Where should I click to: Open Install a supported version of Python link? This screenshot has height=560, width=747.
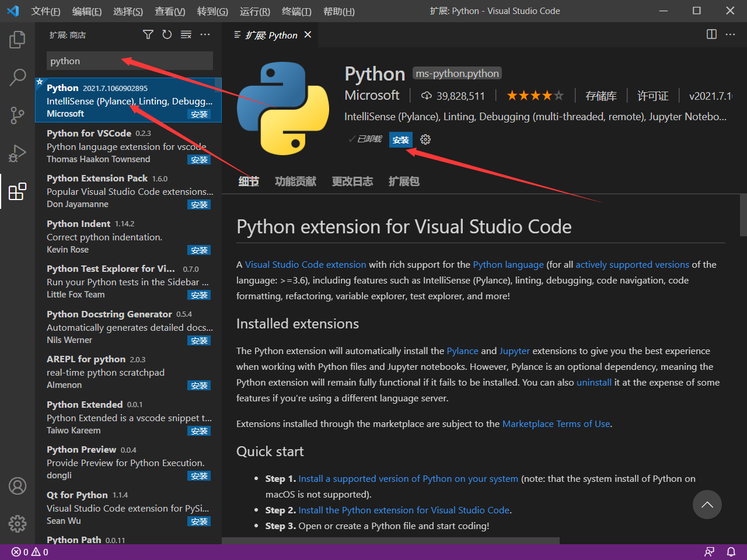tap(409, 479)
